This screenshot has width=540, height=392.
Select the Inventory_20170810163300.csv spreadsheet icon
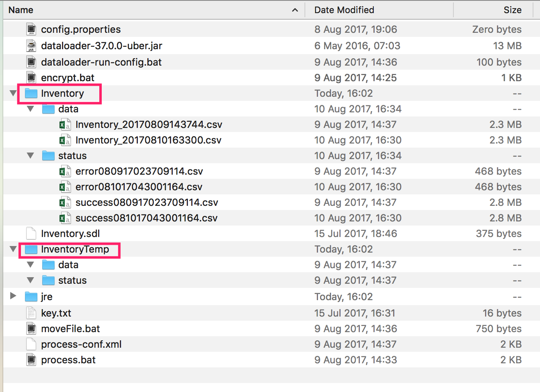(x=65, y=140)
